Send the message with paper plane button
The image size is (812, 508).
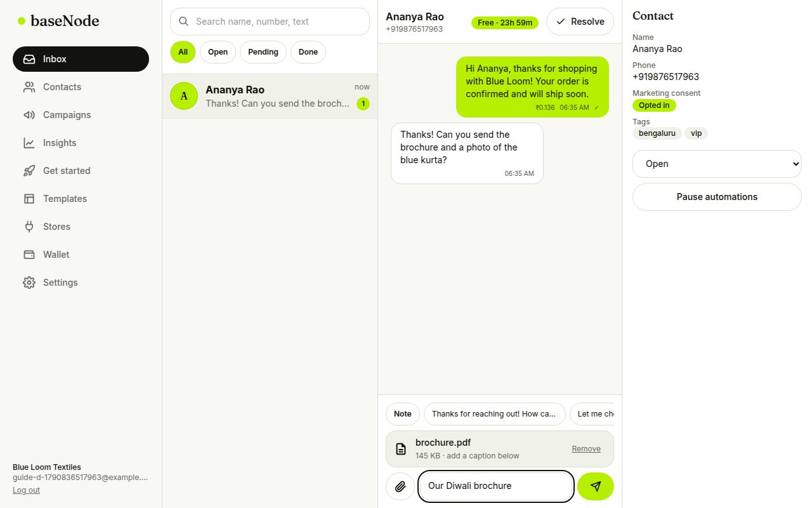[x=596, y=486]
